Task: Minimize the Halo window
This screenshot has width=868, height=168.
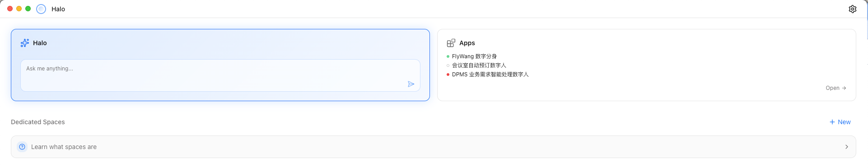Action: [x=19, y=9]
